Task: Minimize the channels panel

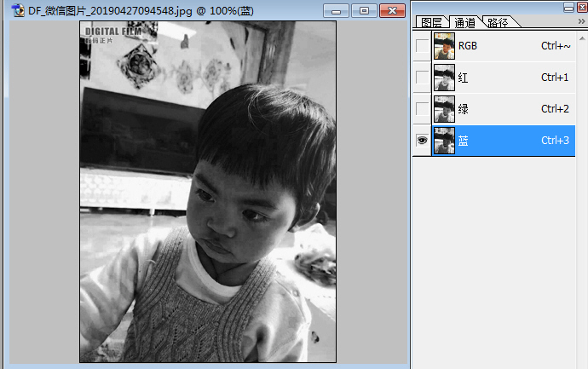Action: point(568,8)
